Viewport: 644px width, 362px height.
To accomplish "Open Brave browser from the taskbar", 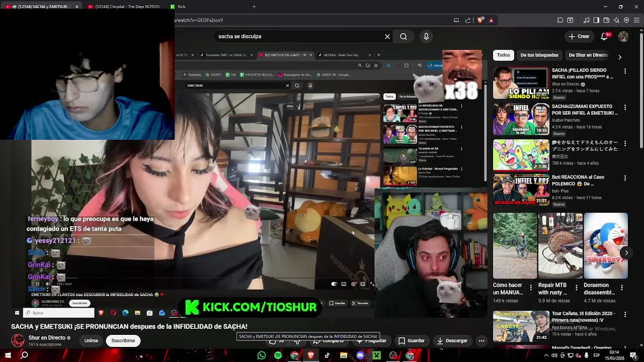I will point(311,355).
